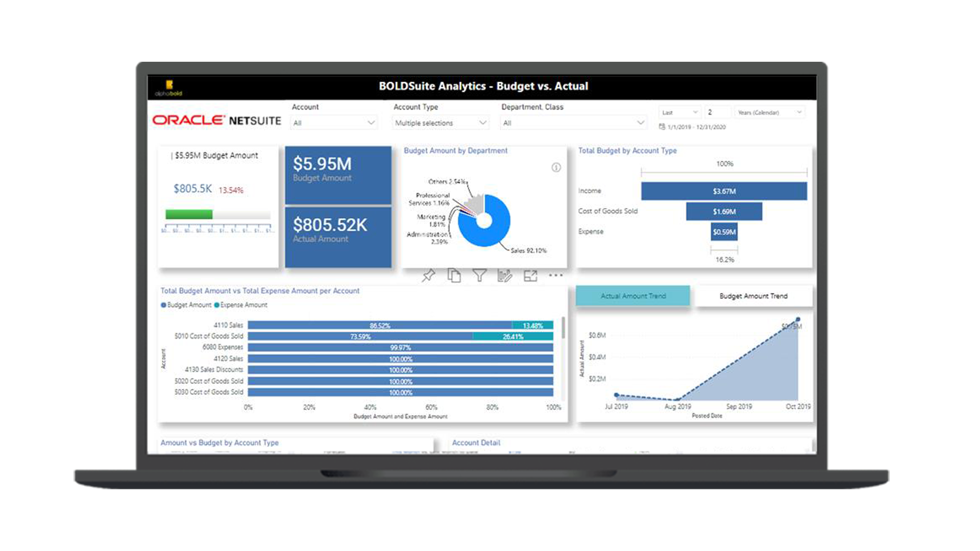This screenshot has width=980, height=551.
Task: Click the 13.54% variance value
Action: pos(231,190)
